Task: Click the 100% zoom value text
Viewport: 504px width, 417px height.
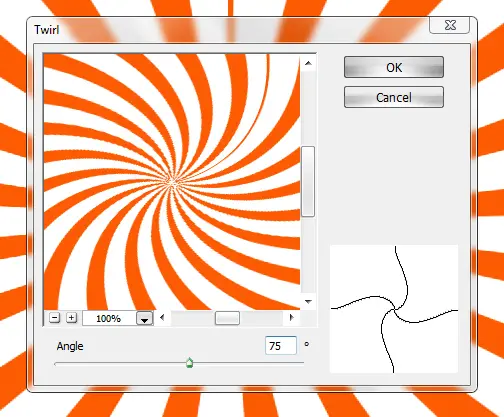Action: (108, 319)
